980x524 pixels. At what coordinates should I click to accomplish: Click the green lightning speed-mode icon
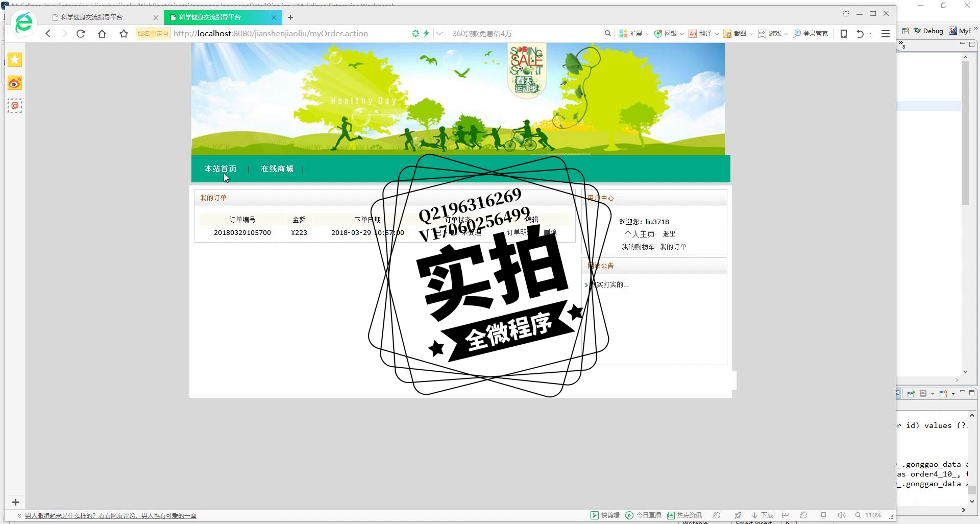tap(426, 34)
